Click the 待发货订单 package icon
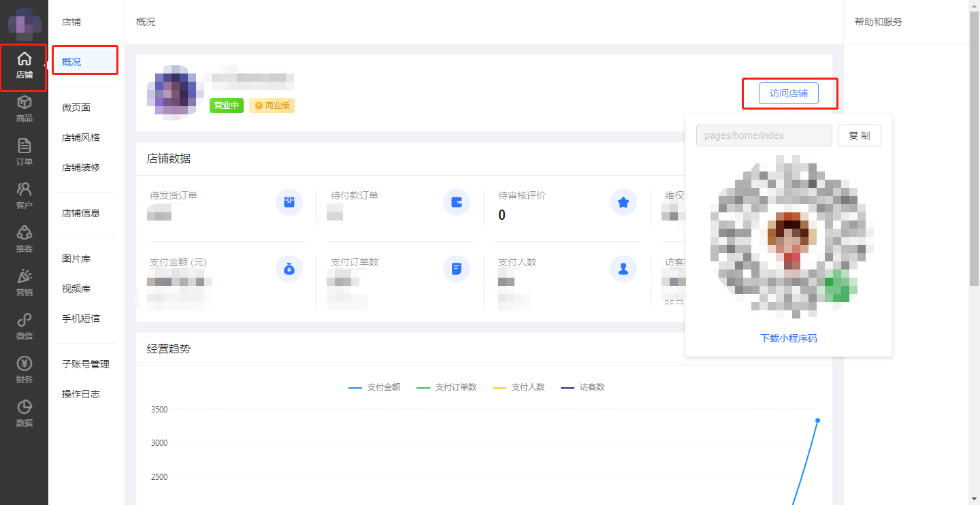The image size is (980, 505). click(x=289, y=202)
